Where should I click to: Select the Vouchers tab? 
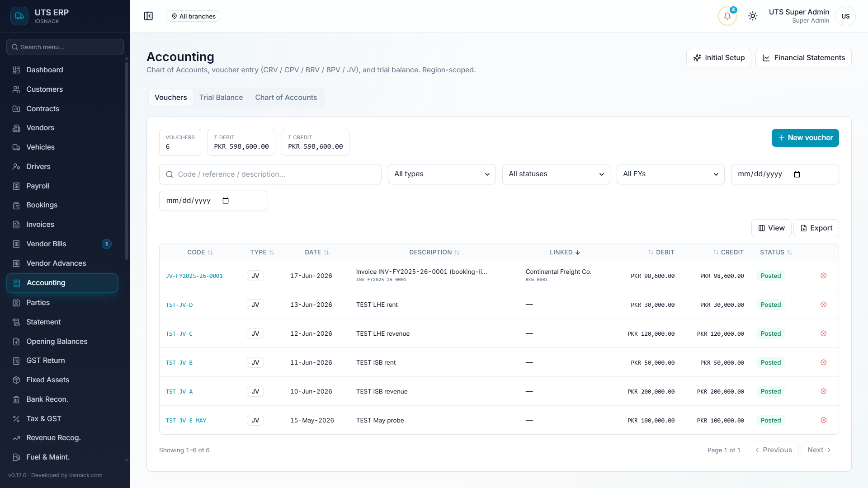click(171, 98)
